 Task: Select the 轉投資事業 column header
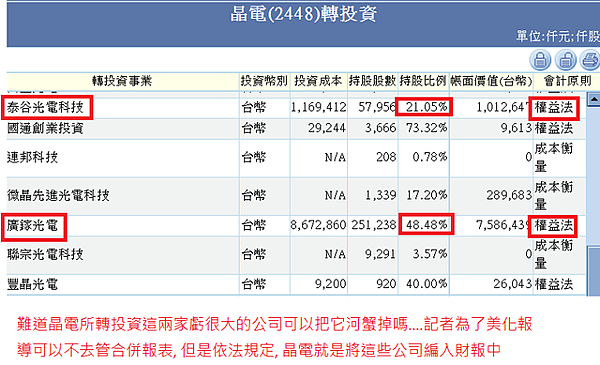(x=122, y=81)
